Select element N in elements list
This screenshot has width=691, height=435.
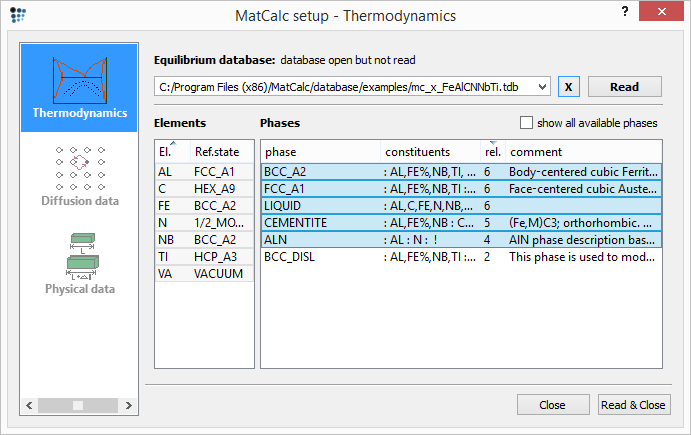163,223
